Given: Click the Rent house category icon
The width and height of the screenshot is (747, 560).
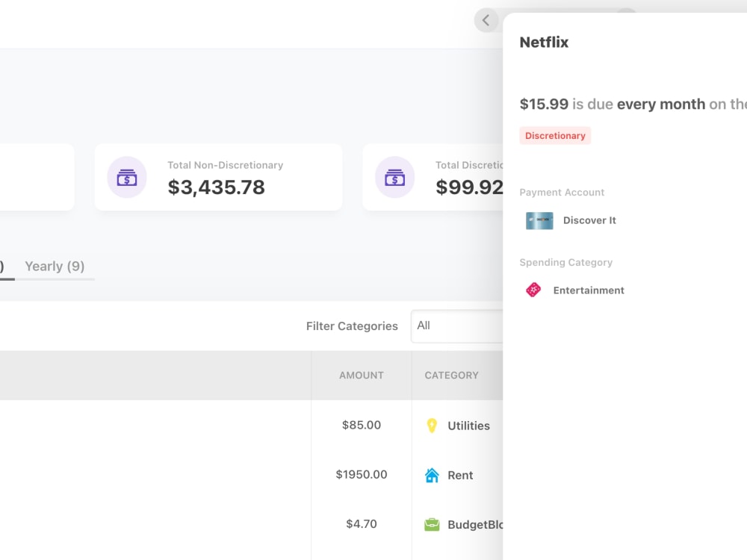Looking at the screenshot, I should pos(432,475).
